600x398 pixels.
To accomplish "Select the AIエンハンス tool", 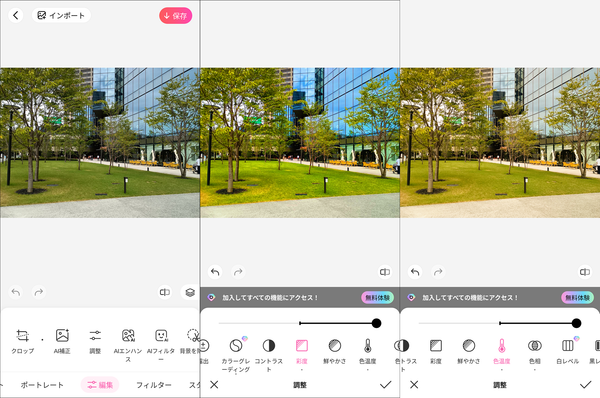I will pos(128,345).
